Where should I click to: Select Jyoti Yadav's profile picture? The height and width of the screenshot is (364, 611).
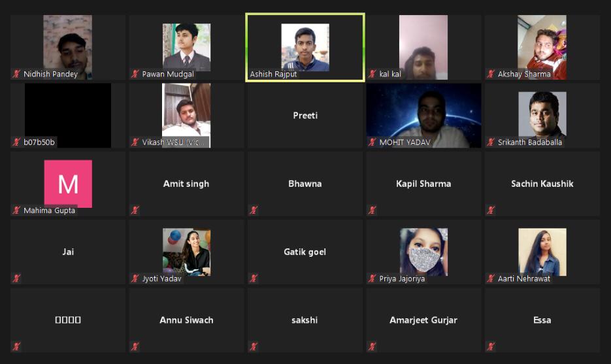point(187,252)
